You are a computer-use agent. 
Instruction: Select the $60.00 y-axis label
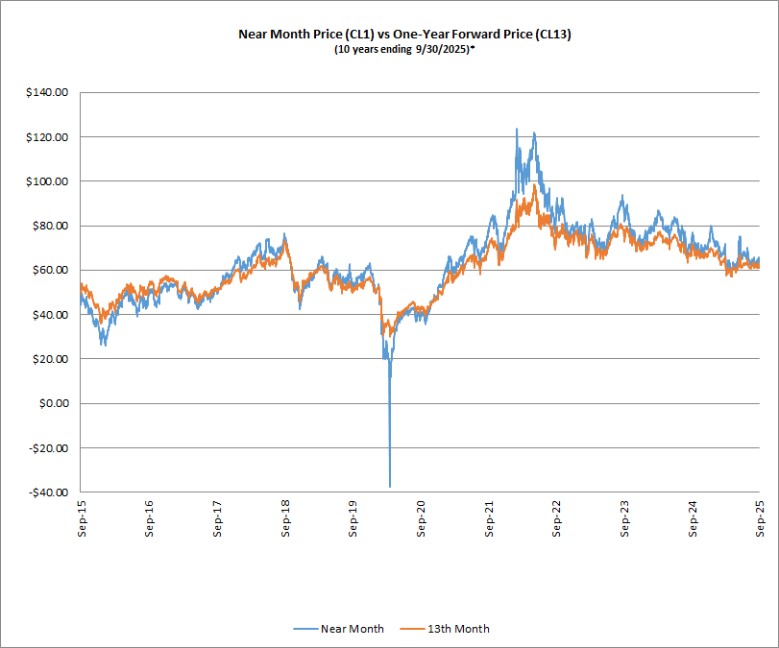(49, 270)
